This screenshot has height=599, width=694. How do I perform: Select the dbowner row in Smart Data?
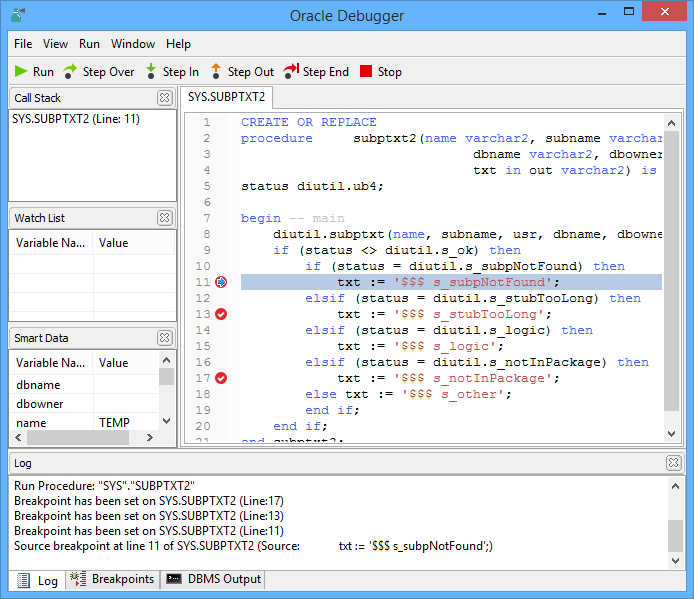(x=84, y=404)
